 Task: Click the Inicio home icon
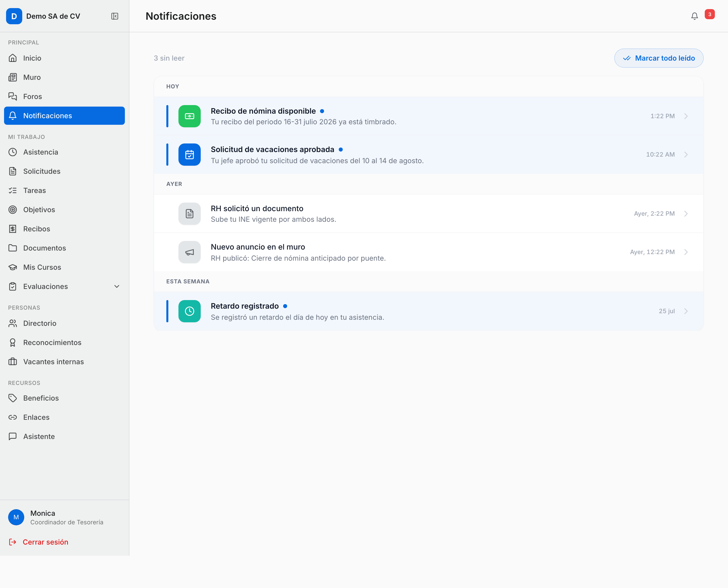13,58
